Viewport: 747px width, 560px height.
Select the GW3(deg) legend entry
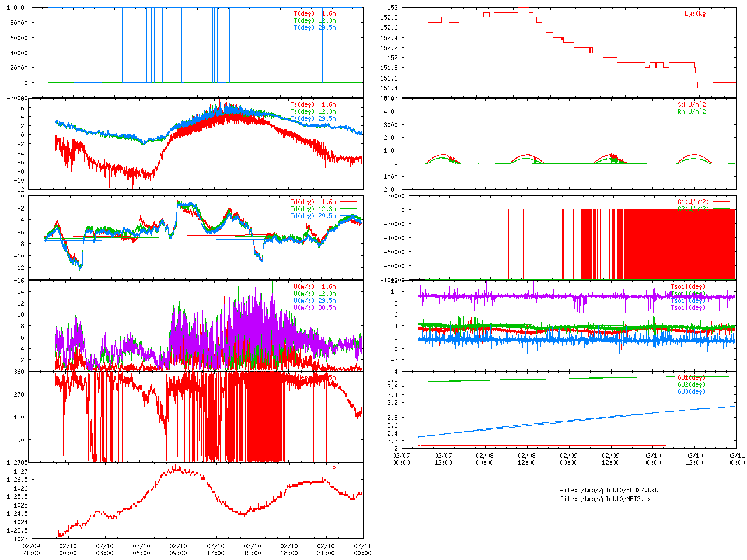[692, 391]
